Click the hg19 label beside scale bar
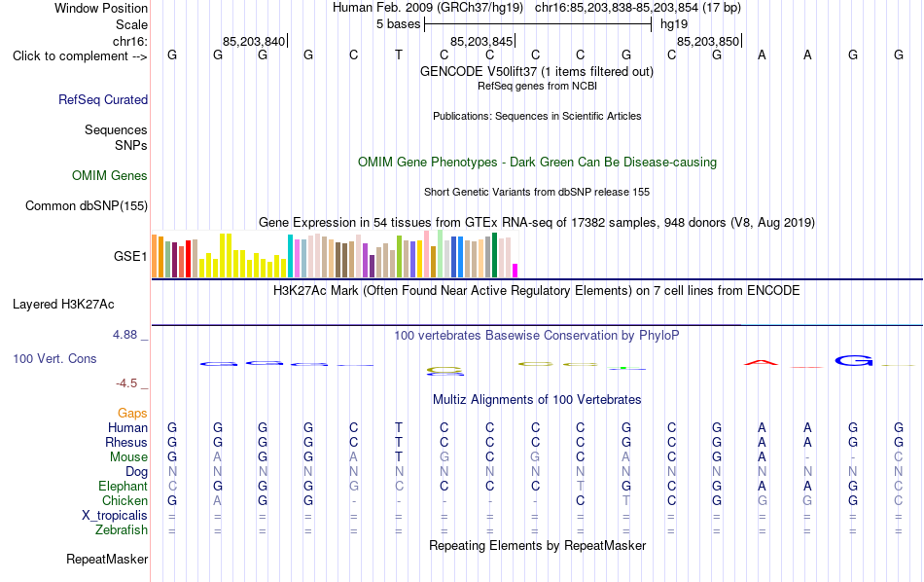The image size is (924, 582). [x=674, y=24]
